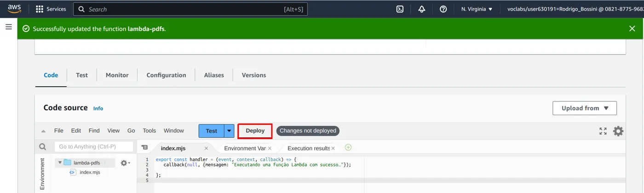
Task: Open the View menu
Action: [113, 131]
